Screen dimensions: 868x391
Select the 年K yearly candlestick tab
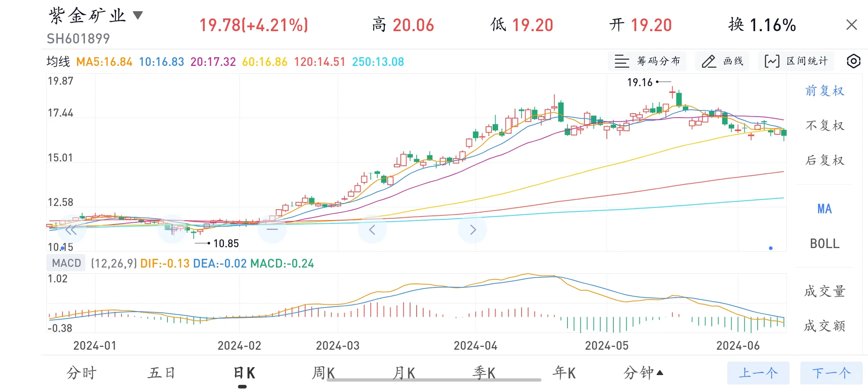click(x=564, y=373)
